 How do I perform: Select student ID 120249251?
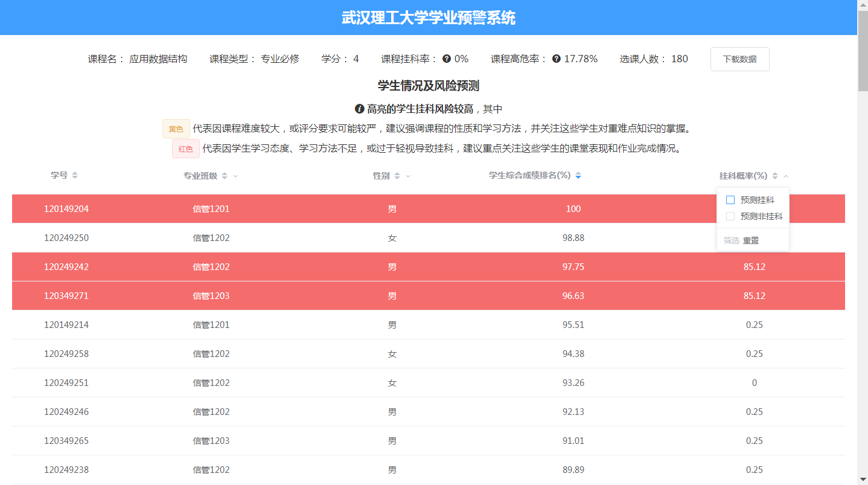click(x=66, y=383)
